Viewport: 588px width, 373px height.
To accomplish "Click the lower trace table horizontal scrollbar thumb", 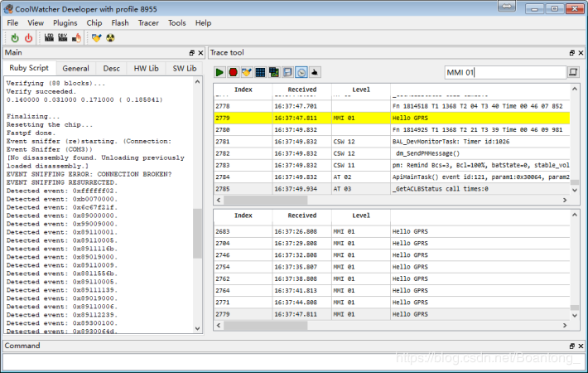I will pos(266,326).
